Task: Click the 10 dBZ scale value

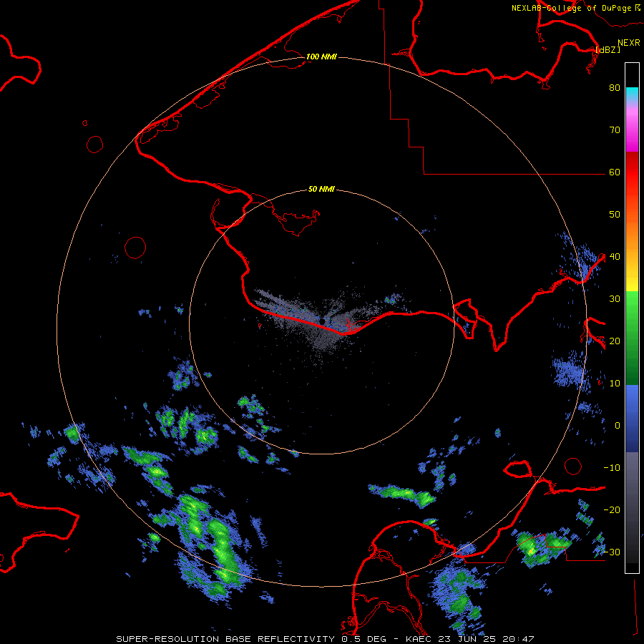Action: 615,384
